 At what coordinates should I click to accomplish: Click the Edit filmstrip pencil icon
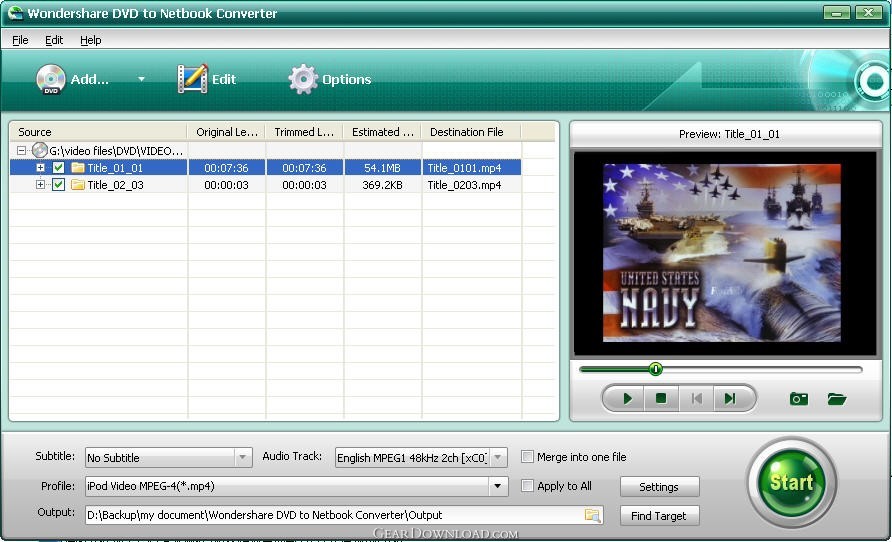pyautogui.click(x=192, y=79)
